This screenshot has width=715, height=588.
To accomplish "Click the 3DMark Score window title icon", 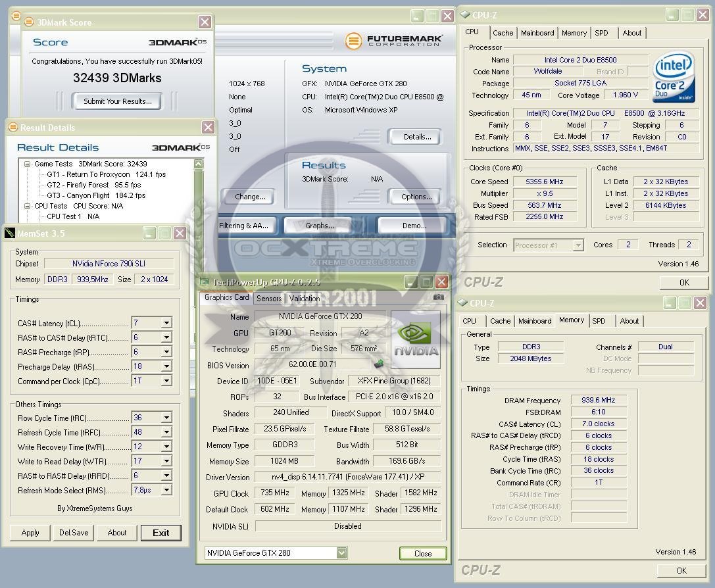I will pos(29,22).
